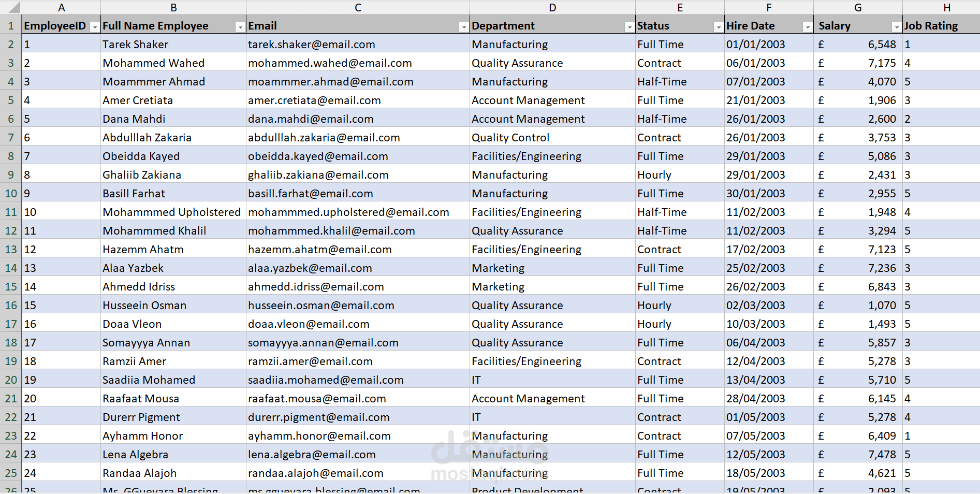Click the Department header cell
The width and height of the screenshot is (980, 494).
tap(552, 25)
